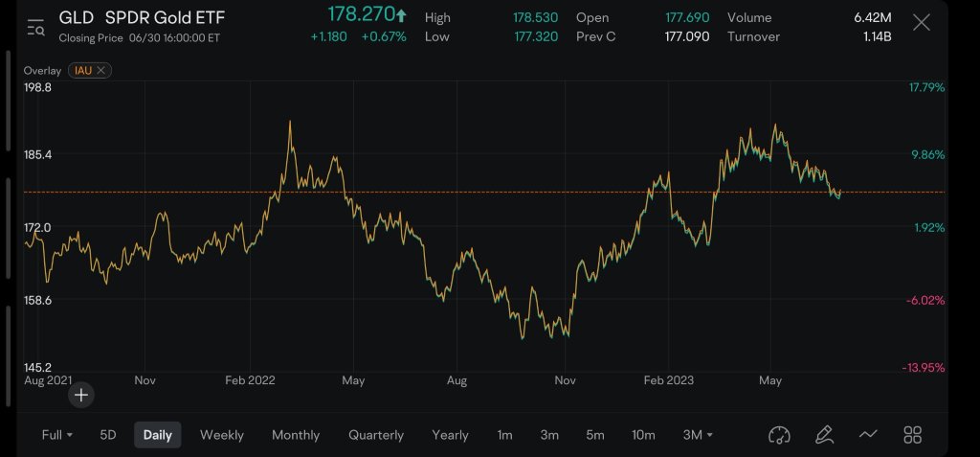Click the -13.95% percent axis label

point(924,368)
